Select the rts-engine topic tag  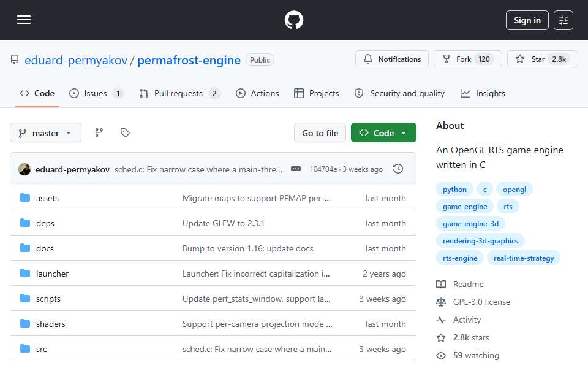(460, 258)
